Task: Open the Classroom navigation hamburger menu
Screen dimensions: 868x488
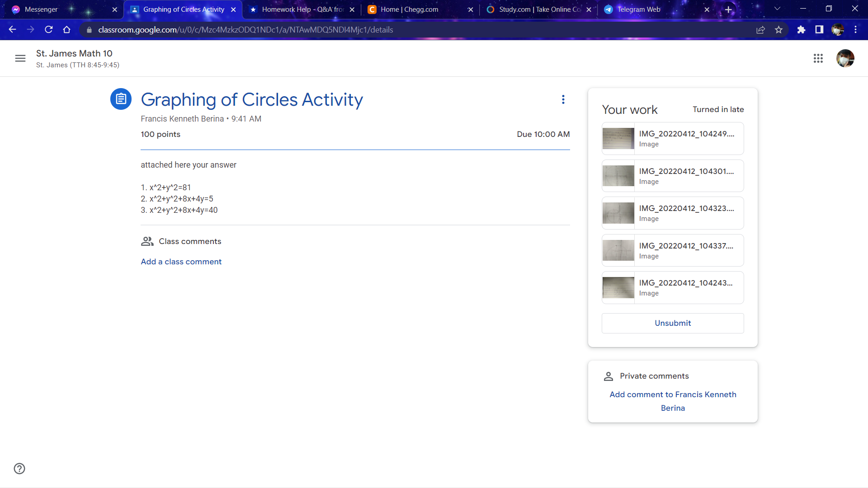Action: (20, 58)
